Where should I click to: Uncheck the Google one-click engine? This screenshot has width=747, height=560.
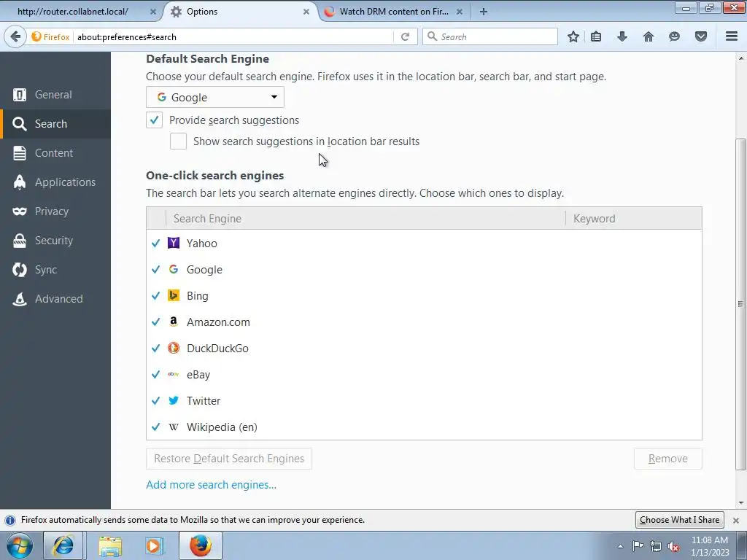point(155,270)
